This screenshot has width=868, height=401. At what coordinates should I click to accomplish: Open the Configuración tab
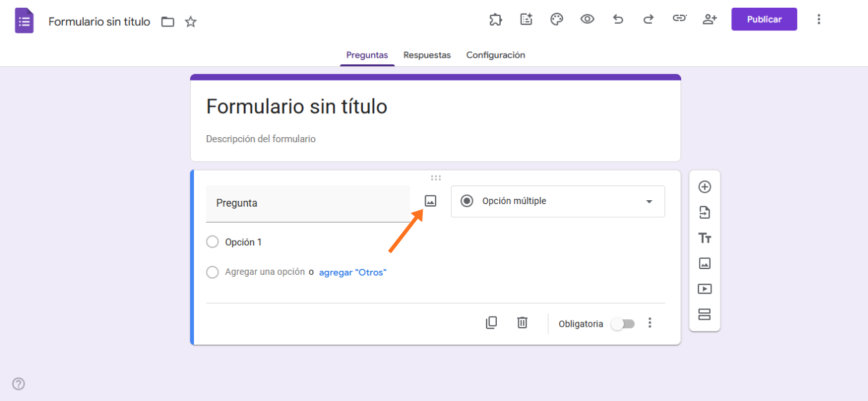496,55
